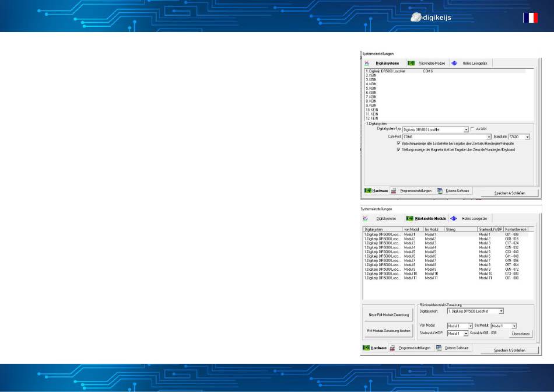This screenshot has width=554, height=392.
Task: Select table row with contact range 041 - 048
Action: pos(446,256)
